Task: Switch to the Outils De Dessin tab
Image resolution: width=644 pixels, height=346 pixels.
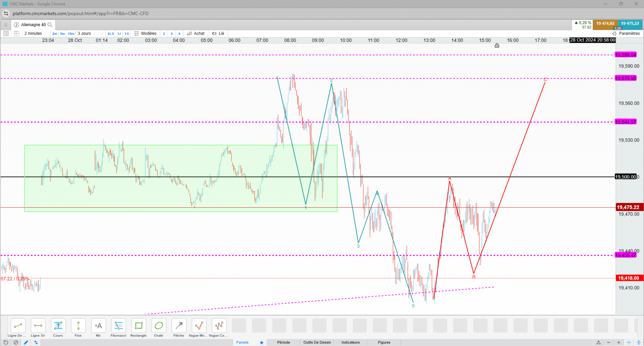Action: click(317, 342)
